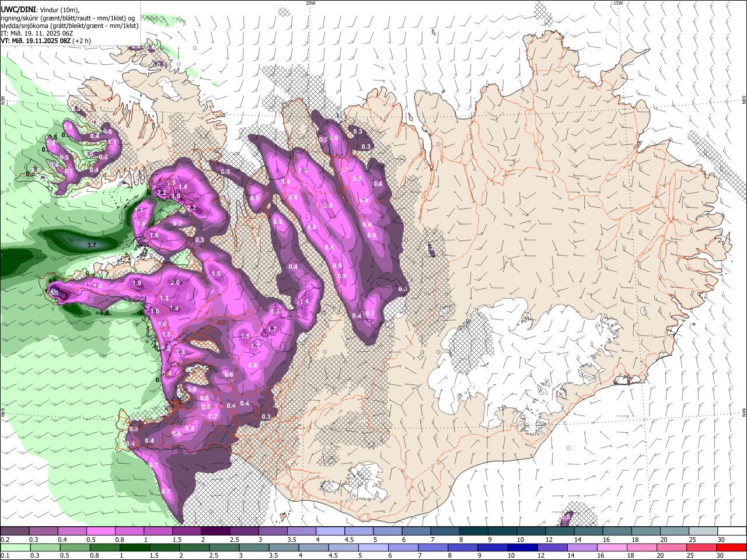
Task: Click the '15W' longitude label at the top
Action: pyautogui.click(x=618, y=3)
